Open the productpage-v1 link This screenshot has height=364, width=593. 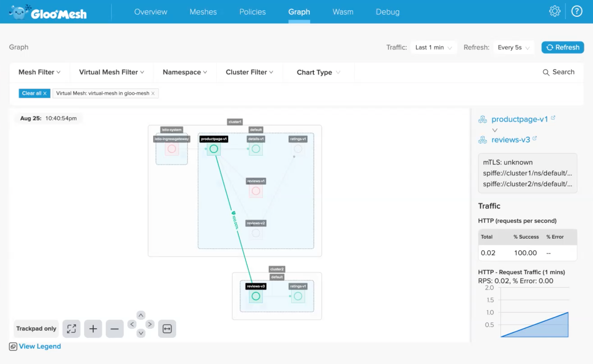tap(520, 119)
